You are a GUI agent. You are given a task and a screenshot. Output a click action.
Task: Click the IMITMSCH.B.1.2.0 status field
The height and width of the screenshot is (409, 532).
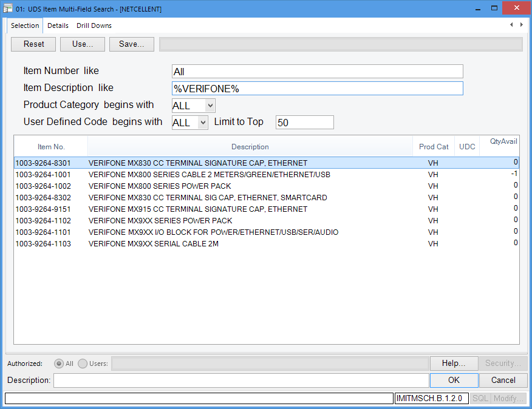(432, 398)
